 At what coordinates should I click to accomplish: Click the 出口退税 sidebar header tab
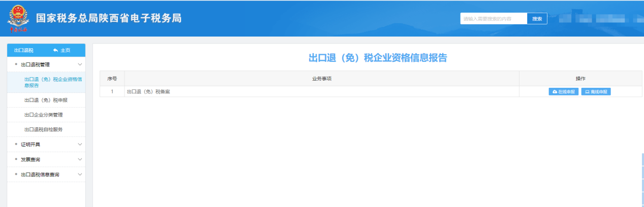24,50
